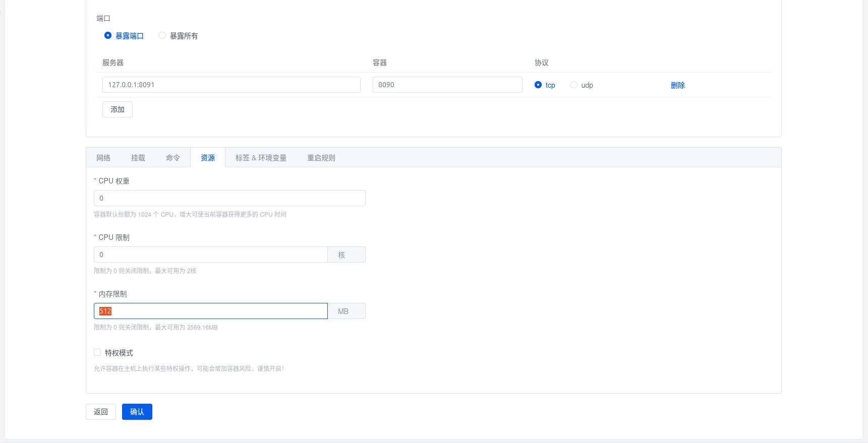Switch to the 挂载 tab
Screen dimensions: 868x443
(x=138, y=158)
